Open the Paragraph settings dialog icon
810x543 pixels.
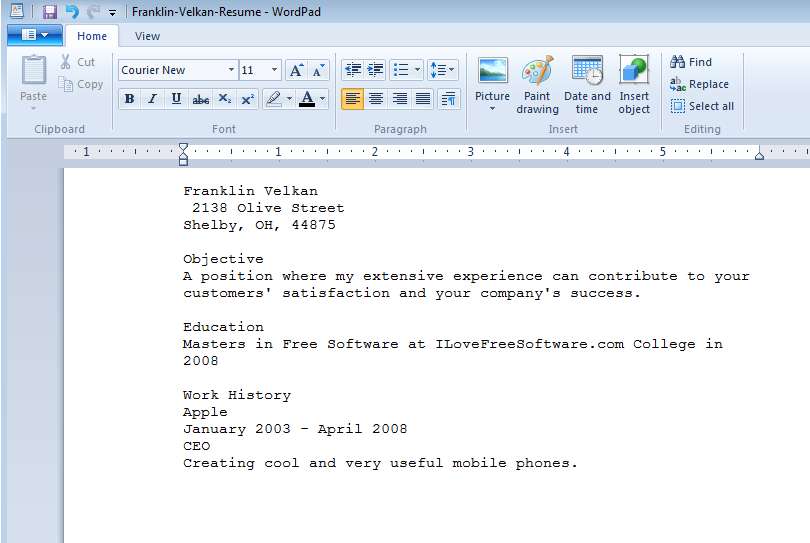point(448,99)
